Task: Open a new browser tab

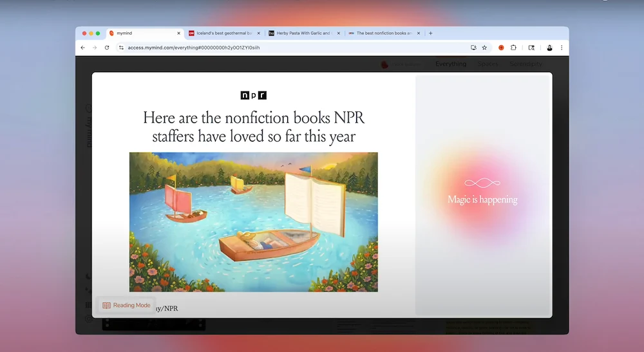Action: point(431,33)
